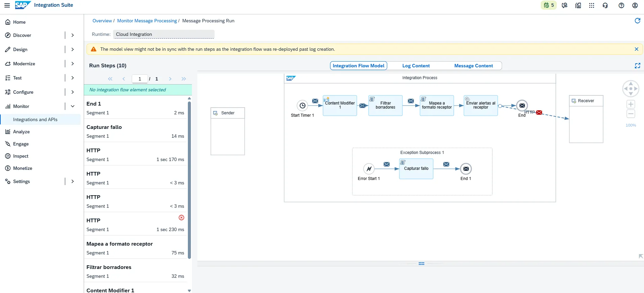
Task: Expand the Settings menu chevron
Action: 73,181
